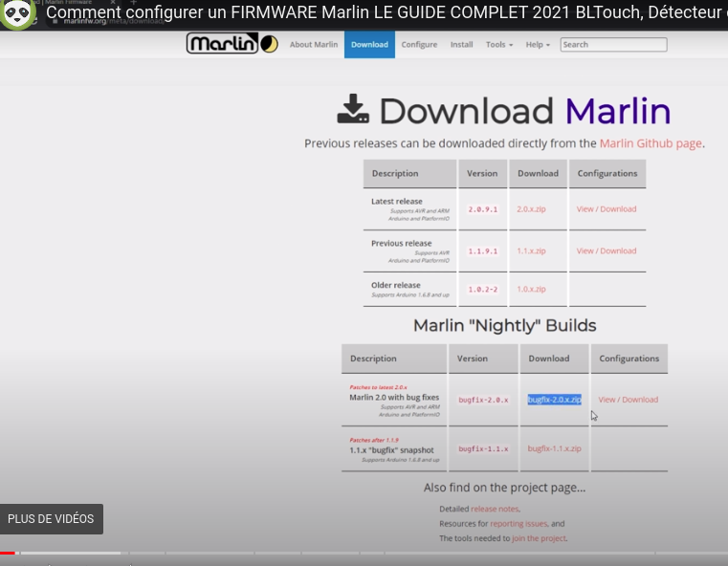
Task: Click version 1.0.2-2 cell
Action: (x=483, y=290)
